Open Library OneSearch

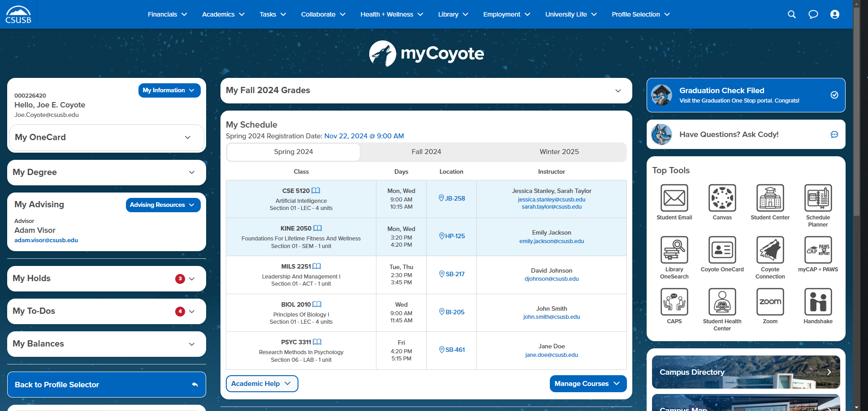click(x=674, y=250)
